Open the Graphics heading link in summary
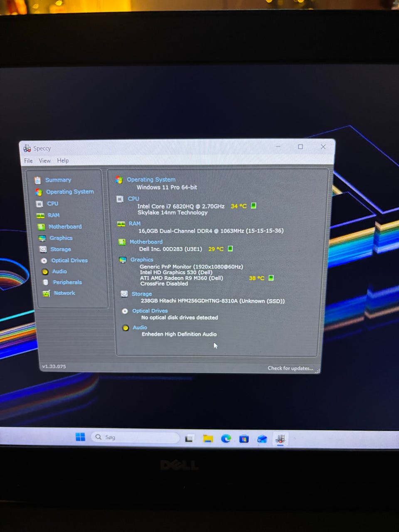This screenshot has height=532, width=399. click(142, 260)
